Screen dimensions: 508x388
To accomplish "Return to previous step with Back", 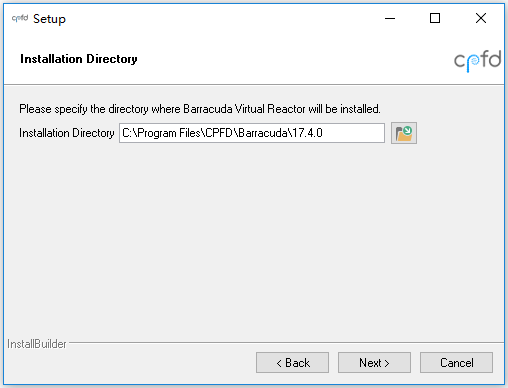I will coord(292,362).
